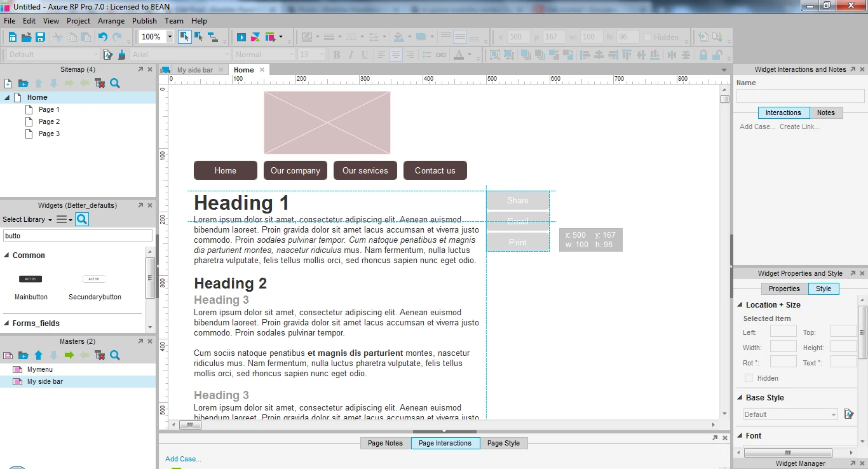Open the fill color picker in toolbar
This screenshot has width=868, height=469.
[x=398, y=37]
